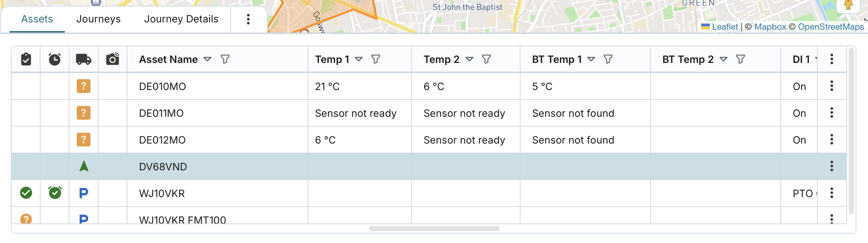868x243 pixels.
Task: Open the three-dot menu beside the tabs
Action: coord(248,19)
